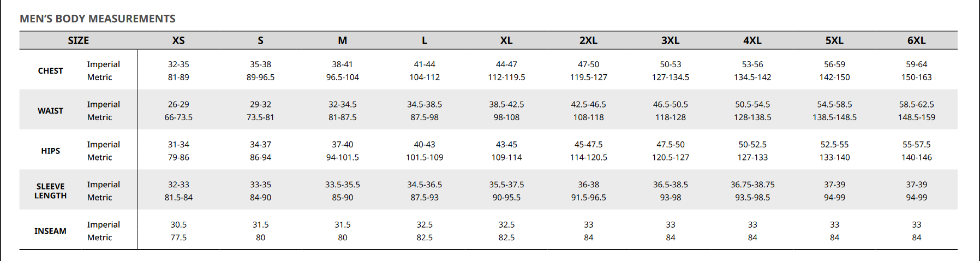The image size is (980, 261).
Task: Click the 38-41 chest value for size M
Action: (342, 64)
